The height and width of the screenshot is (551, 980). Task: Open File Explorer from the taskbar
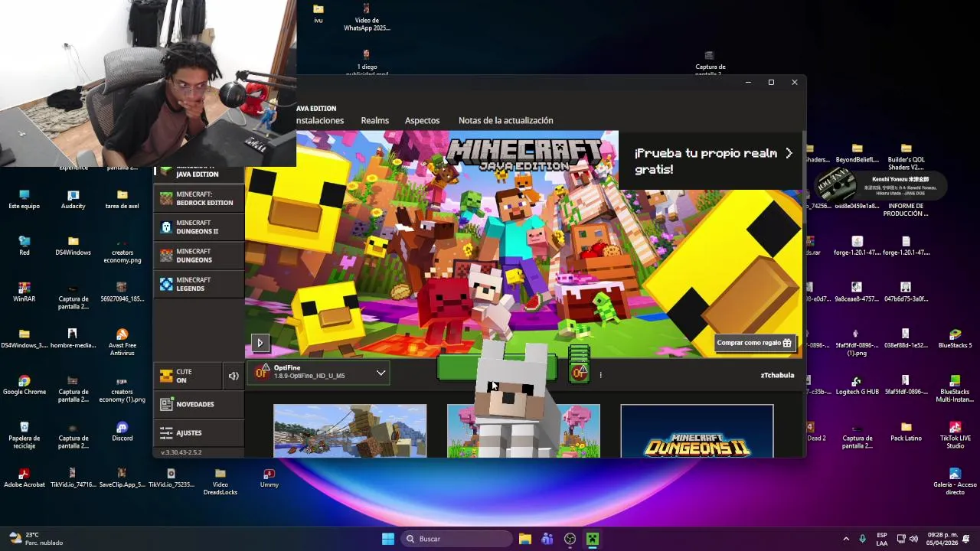pos(525,539)
